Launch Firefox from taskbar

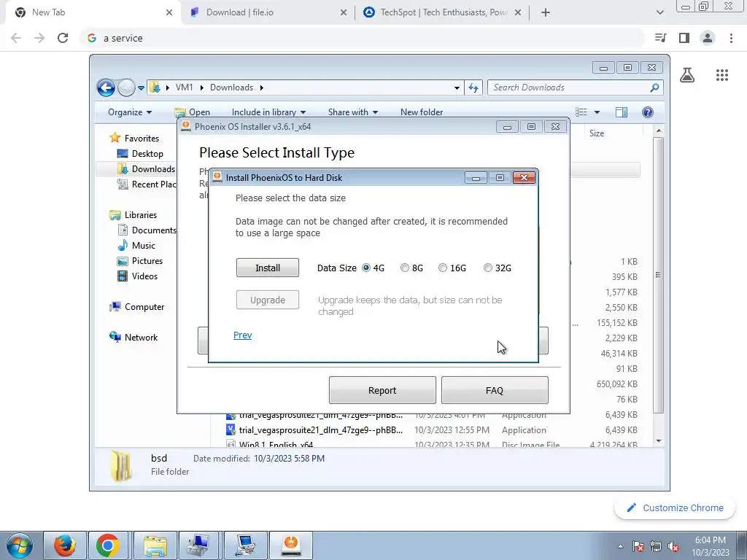[x=65, y=545]
